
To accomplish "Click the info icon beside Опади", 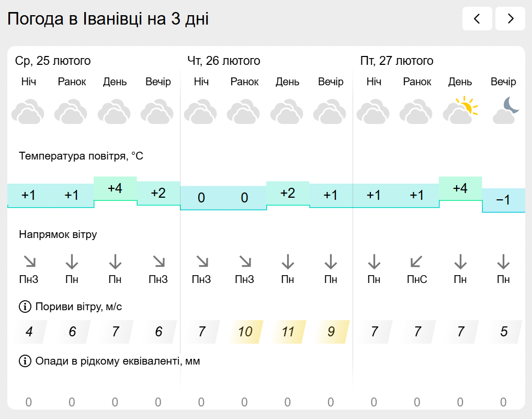I will click(x=25, y=361).
